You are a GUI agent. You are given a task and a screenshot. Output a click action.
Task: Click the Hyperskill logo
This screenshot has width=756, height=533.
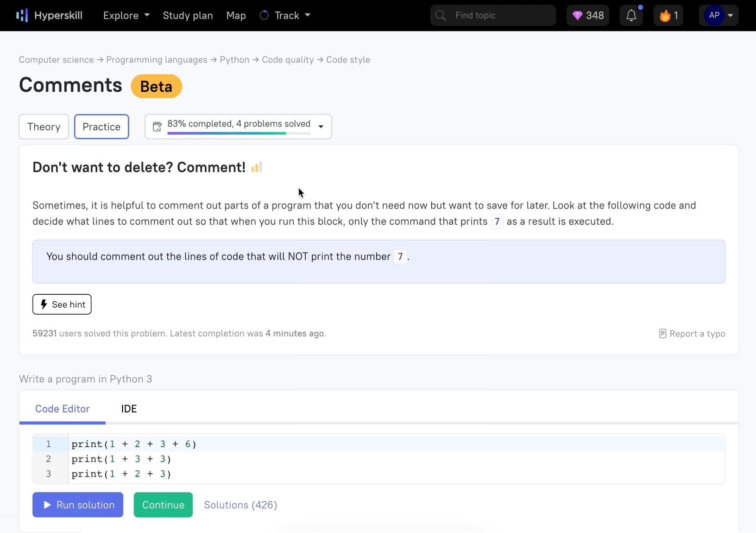point(48,15)
